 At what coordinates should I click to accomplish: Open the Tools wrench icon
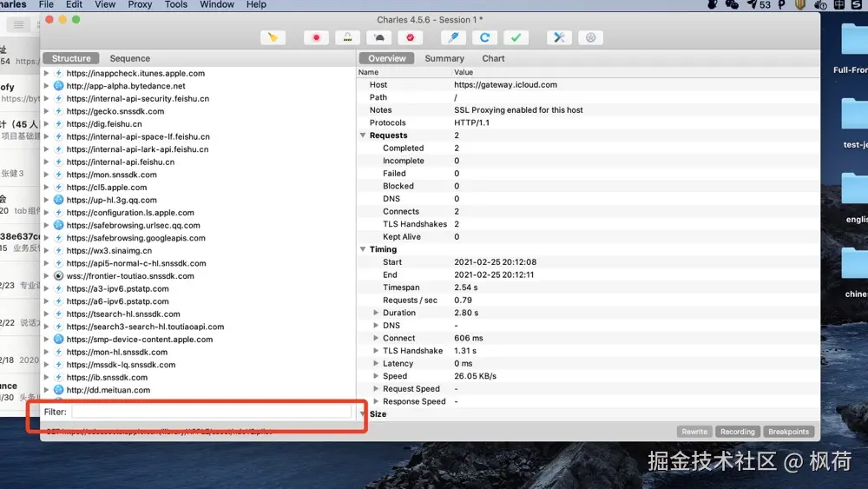559,37
